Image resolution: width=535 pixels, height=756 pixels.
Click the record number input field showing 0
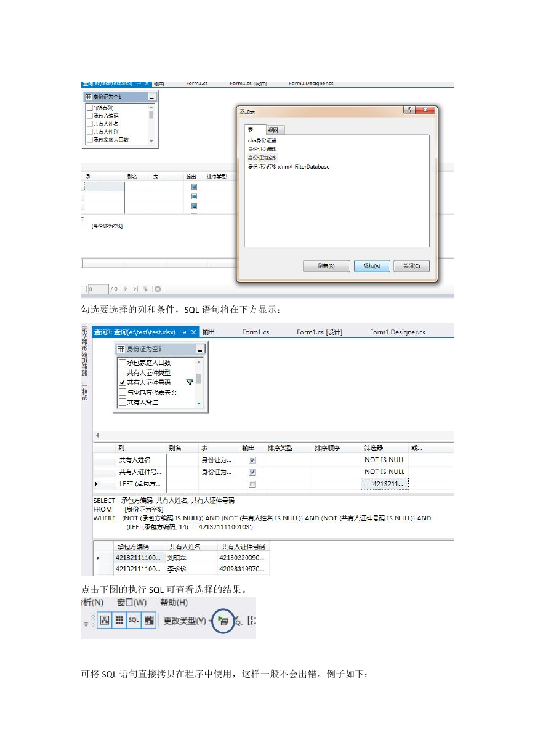pos(98,288)
